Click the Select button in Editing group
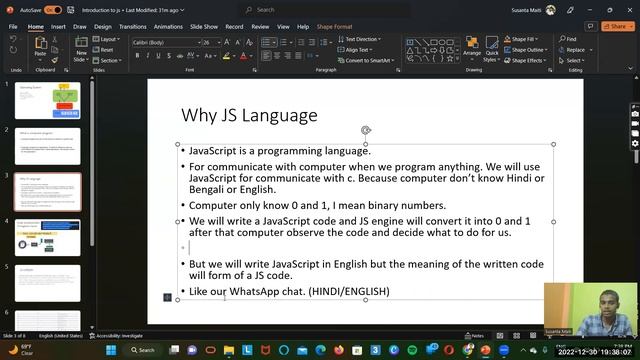 [x=572, y=60]
